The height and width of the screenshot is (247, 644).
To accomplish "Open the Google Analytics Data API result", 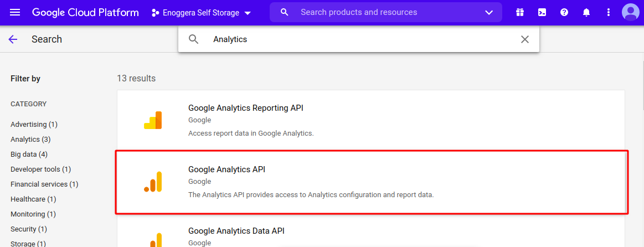I will [x=370, y=230].
